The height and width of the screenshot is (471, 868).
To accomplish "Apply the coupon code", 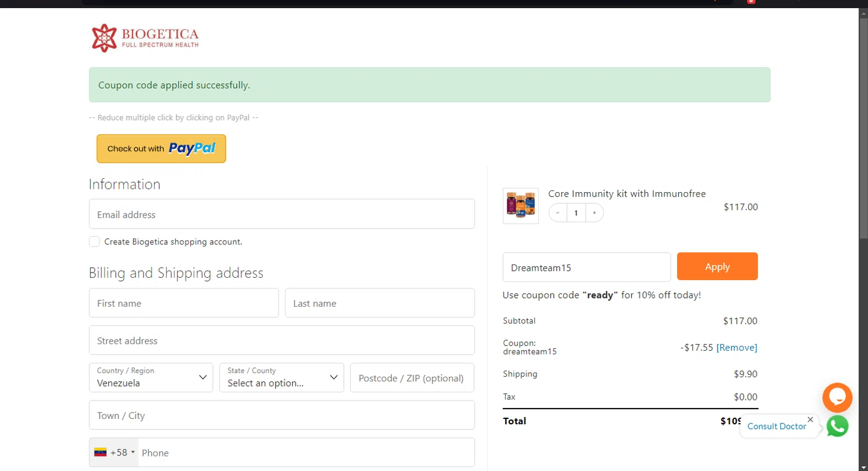I will point(718,267).
